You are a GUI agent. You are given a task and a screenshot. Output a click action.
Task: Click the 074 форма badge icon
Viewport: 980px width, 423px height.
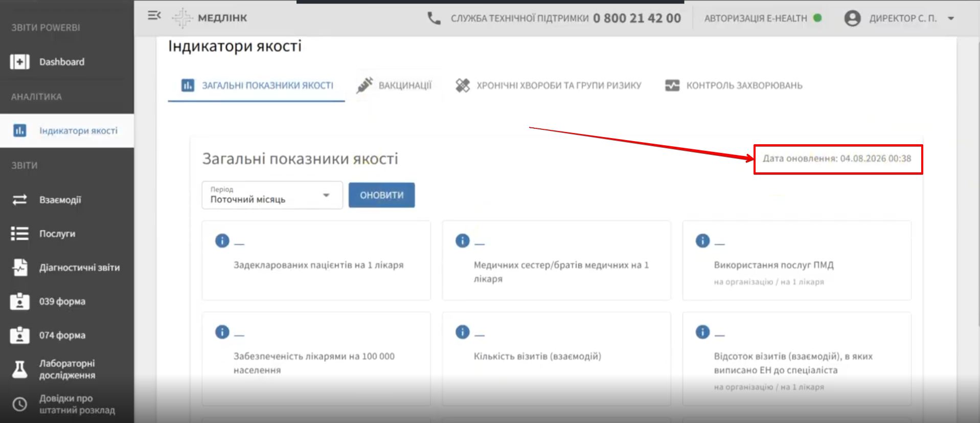click(20, 335)
